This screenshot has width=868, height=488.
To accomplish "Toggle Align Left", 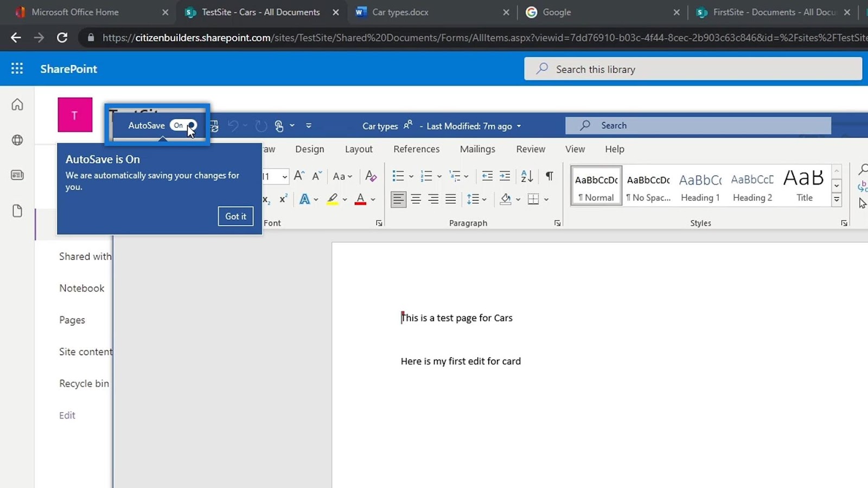I will (x=398, y=199).
